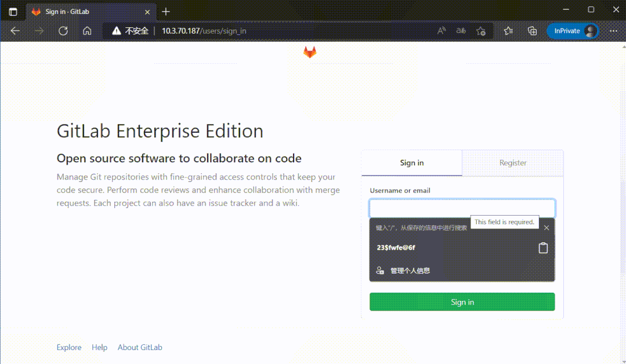The width and height of the screenshot is (626, 364).
Task: Open the Favorites list icon
Action: coord(509,31)
